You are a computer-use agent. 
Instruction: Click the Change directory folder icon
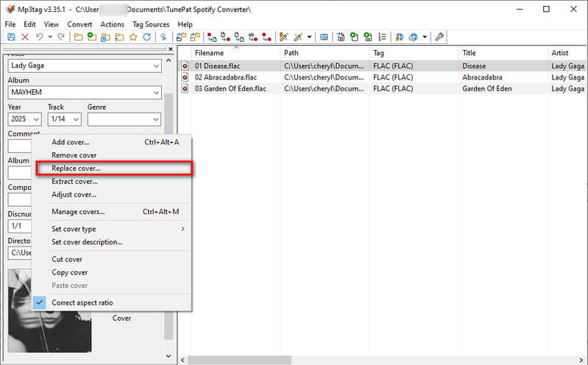pos(78,37)
